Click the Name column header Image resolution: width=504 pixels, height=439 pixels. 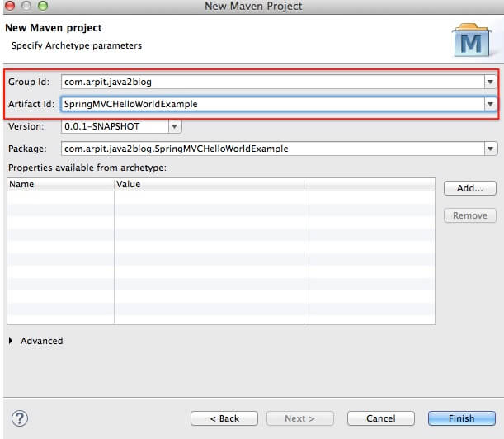[60, 184]
